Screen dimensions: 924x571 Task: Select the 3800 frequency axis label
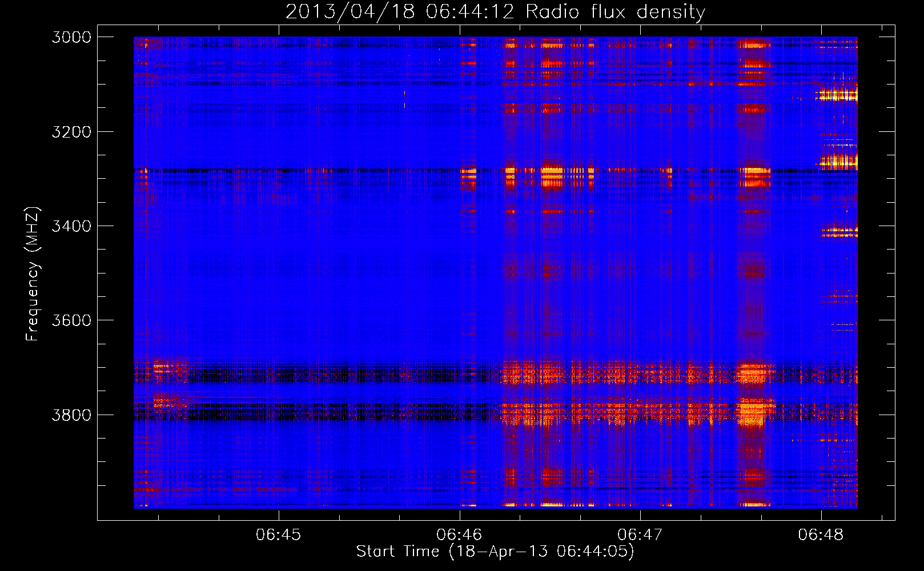71,415
